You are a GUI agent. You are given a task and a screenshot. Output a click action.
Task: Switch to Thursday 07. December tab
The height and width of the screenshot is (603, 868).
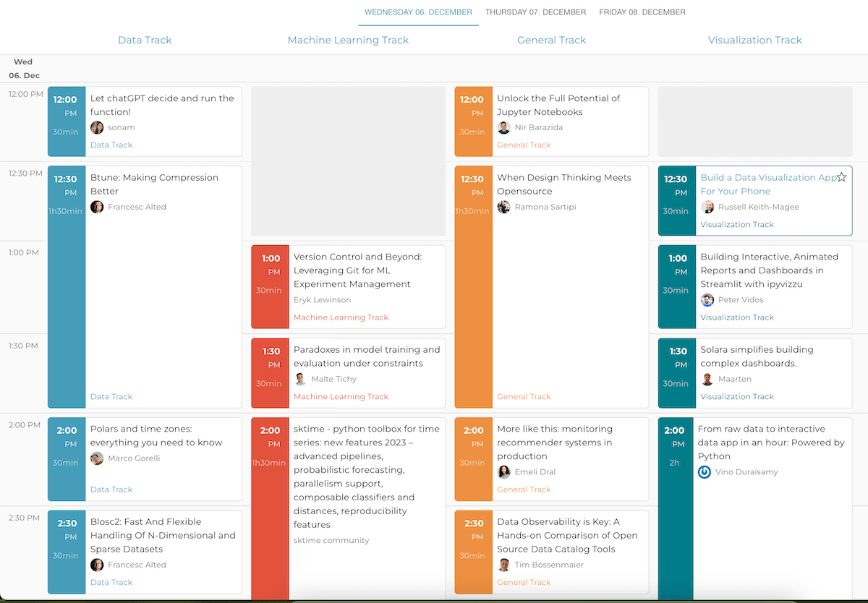pos(535,12)
